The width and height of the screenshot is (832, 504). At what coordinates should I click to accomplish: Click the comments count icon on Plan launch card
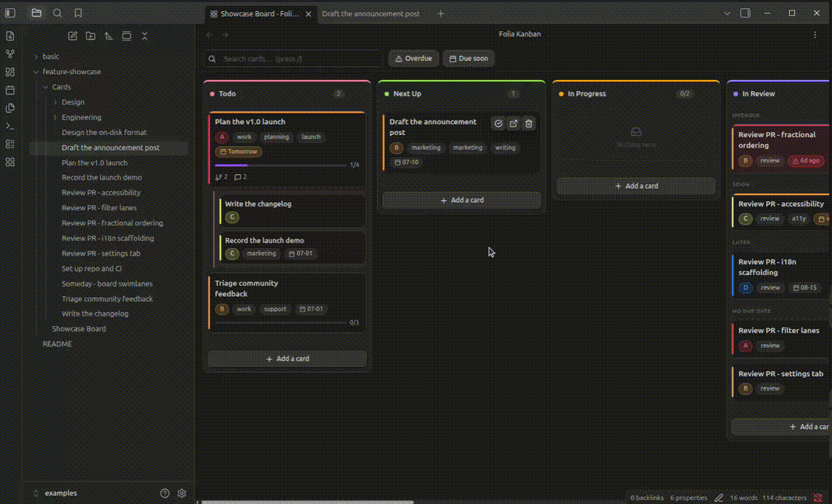240,177
